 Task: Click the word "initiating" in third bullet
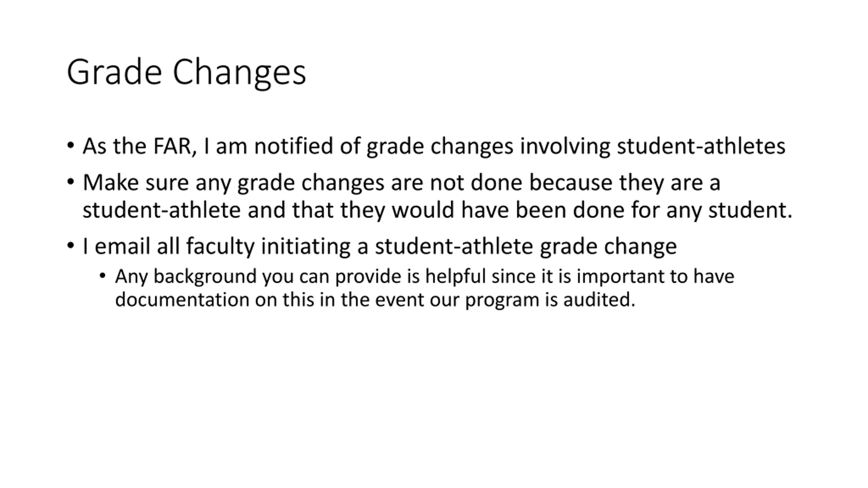[x=306, y=247]
